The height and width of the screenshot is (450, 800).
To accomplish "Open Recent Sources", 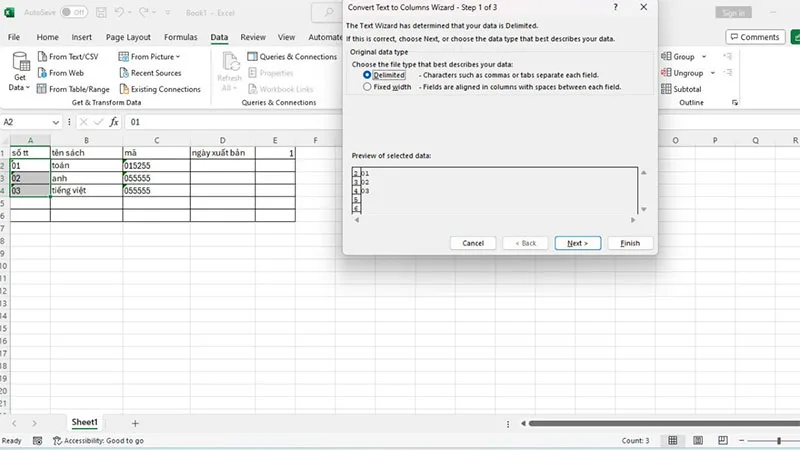I will pos(150,73).
